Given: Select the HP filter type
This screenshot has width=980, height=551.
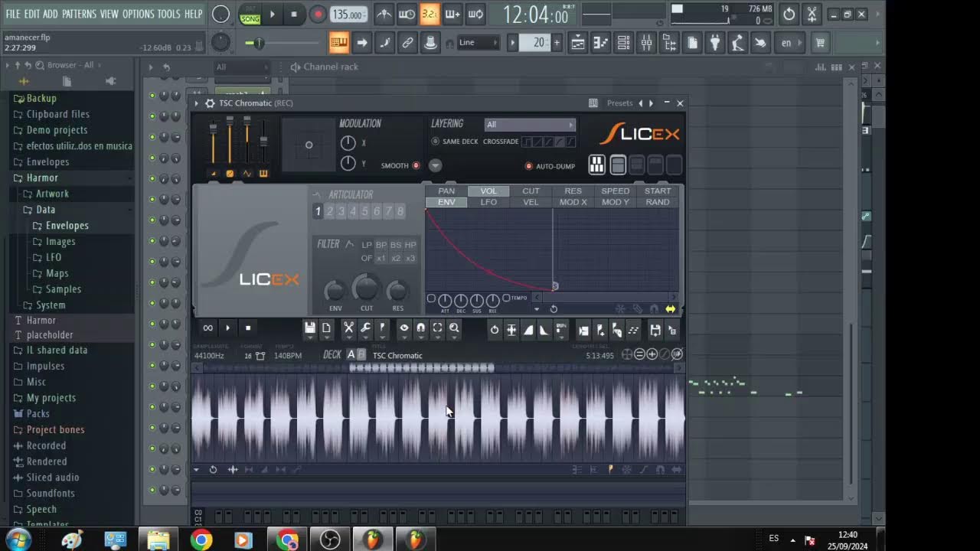Looking at the screenshot, I should coord(410,245).
